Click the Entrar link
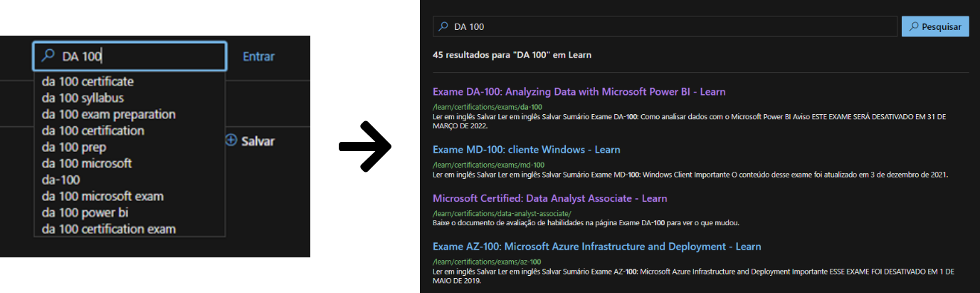The image size is (980, 293). [258, 56]
